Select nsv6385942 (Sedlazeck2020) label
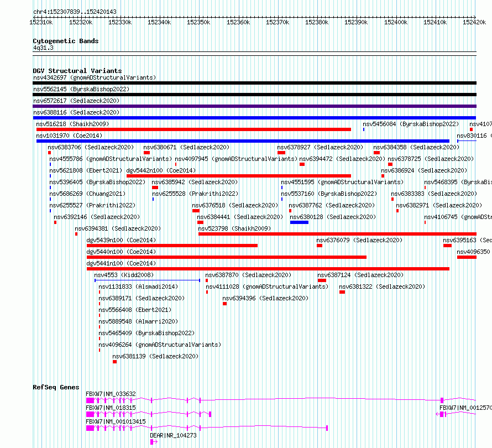Viewport: 492px width, 448px height. point(195,182)
